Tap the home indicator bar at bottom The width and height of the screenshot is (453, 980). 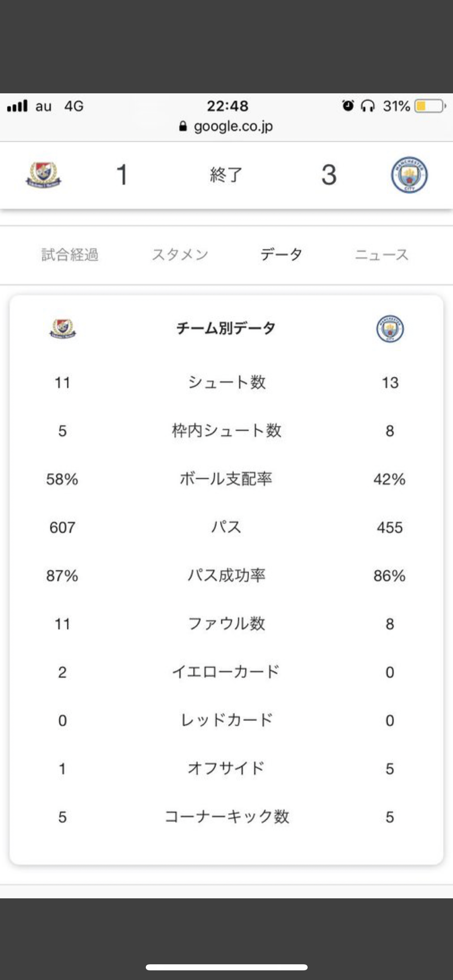coord(227,967)
